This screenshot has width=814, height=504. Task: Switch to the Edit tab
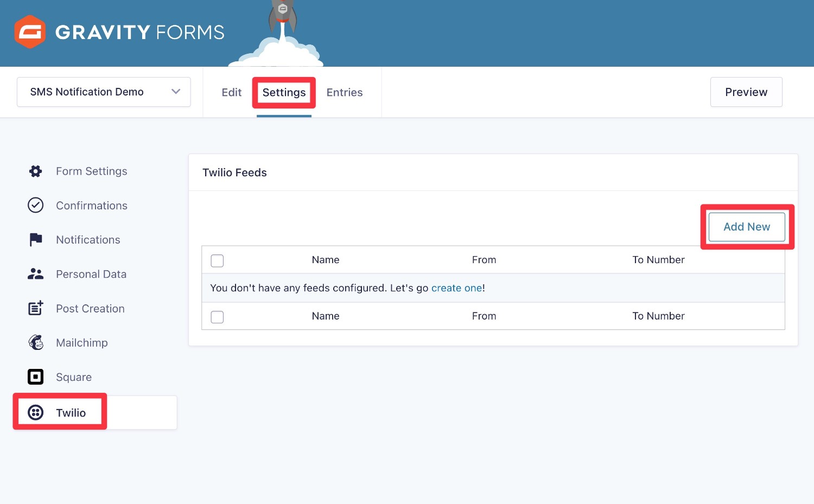pyautogui.click(x=231, y=92)
